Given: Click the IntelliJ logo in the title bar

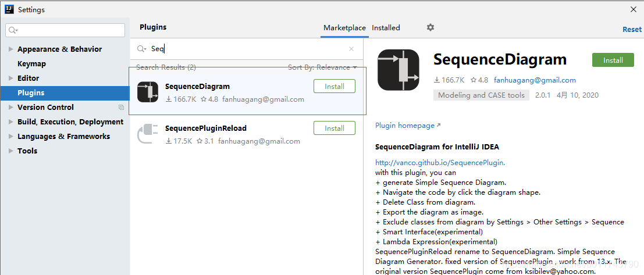Looking at the screenshot, I should [9, 9].
